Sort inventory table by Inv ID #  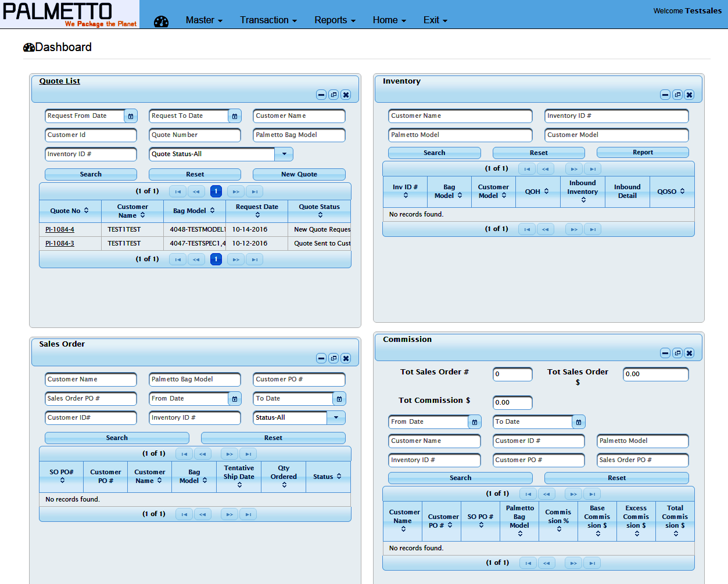coord(406,196)
